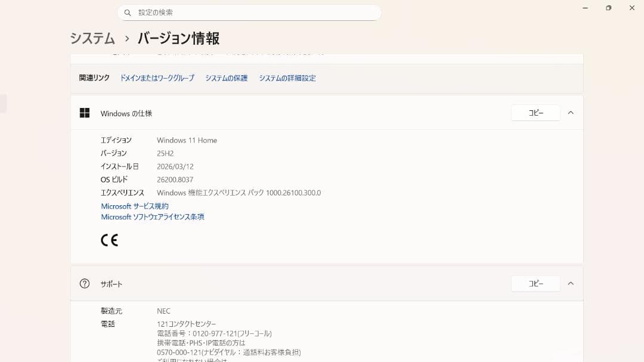
Task: Click the magnifier icon in the search bar
Action: coord(127,12)
